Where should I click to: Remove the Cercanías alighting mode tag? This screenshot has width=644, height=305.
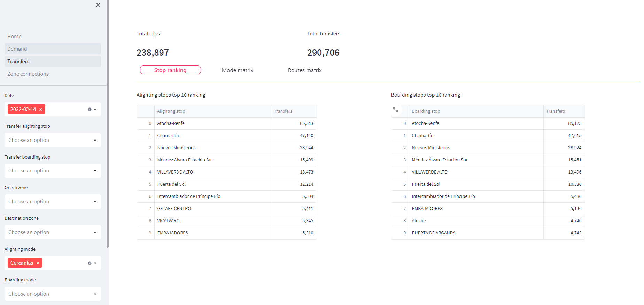point(38,263)
